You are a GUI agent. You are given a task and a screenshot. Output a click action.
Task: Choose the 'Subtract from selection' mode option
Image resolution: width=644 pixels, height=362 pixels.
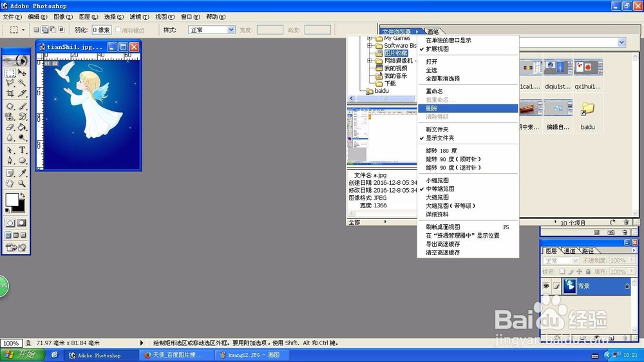[x=53, y=30]
